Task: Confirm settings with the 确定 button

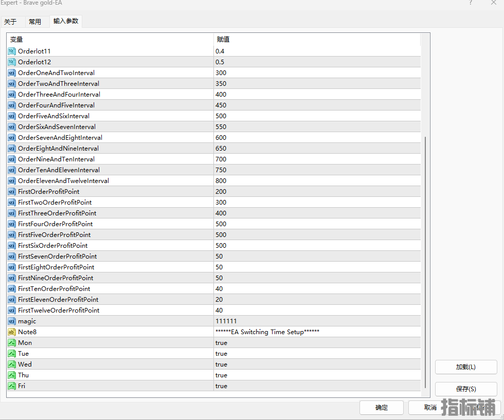Action: (382, 408)
